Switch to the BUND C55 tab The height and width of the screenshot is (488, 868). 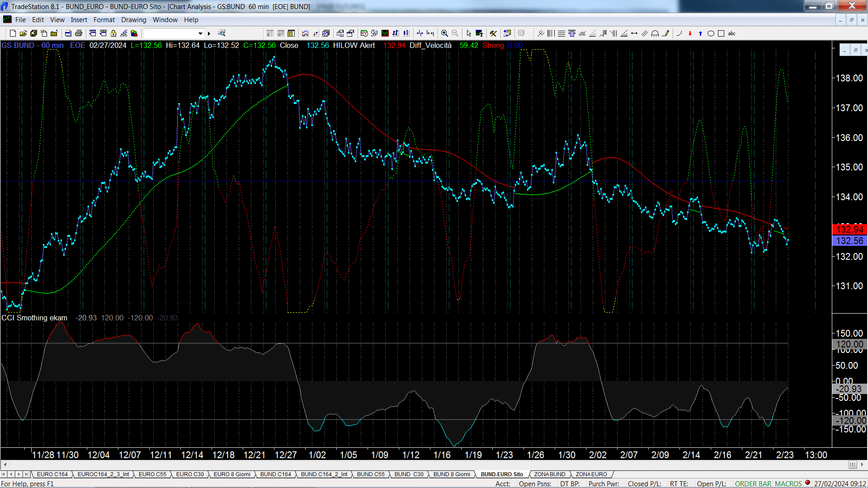pos(371,474)
